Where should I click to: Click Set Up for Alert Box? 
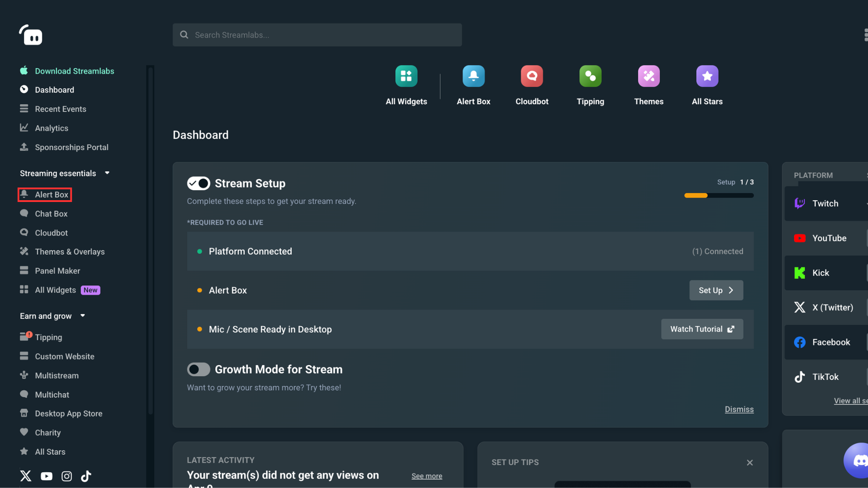point(716,290)
